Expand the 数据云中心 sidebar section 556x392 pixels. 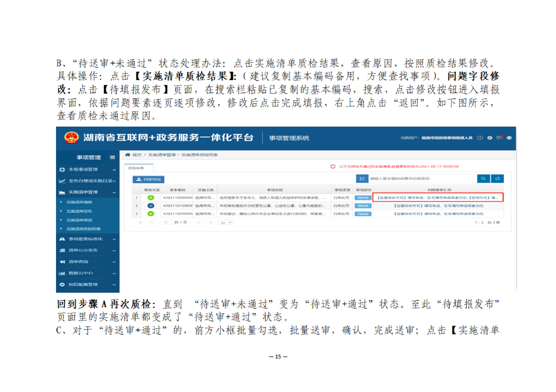coord(87,273)
